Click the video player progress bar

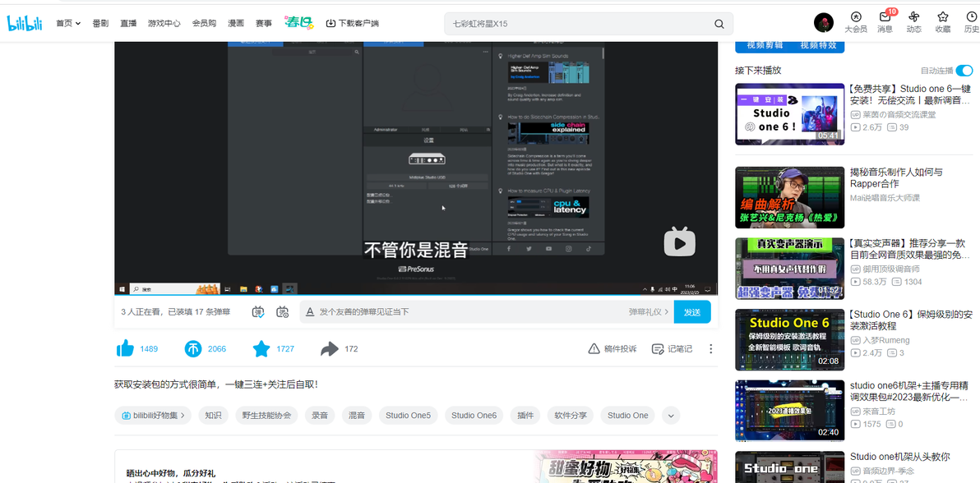click(416, 294)
